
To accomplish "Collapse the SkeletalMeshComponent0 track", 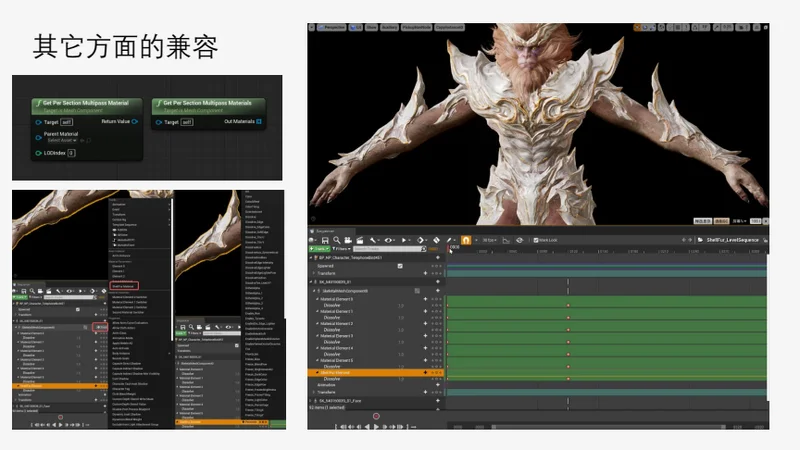I will pyautogui.click(x=314, y=291).
